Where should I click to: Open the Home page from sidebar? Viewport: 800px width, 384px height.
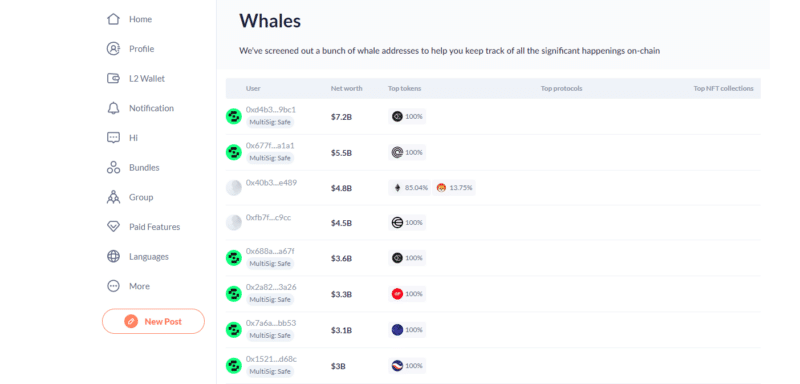point(129,19)
